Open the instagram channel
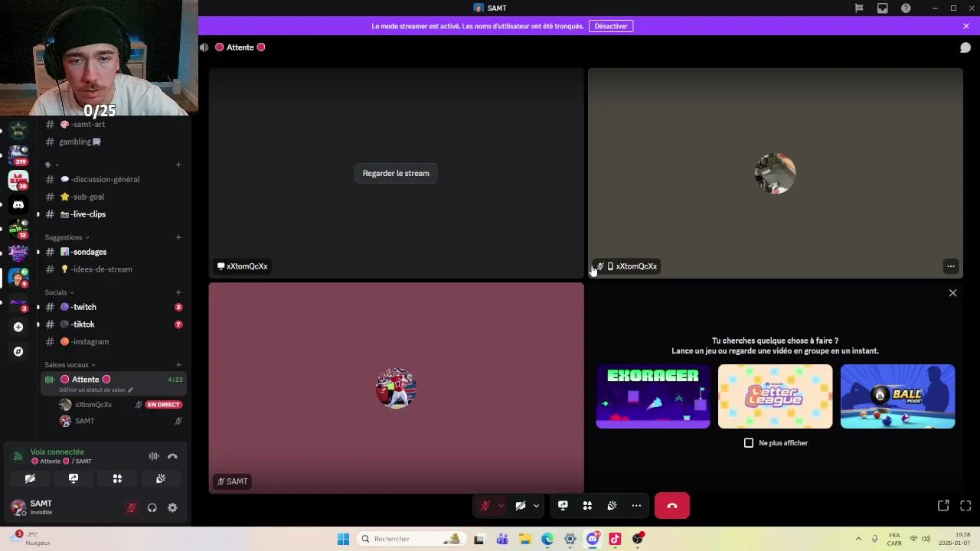The width and height of the screenshot is (980, 551). click(113, 341)
